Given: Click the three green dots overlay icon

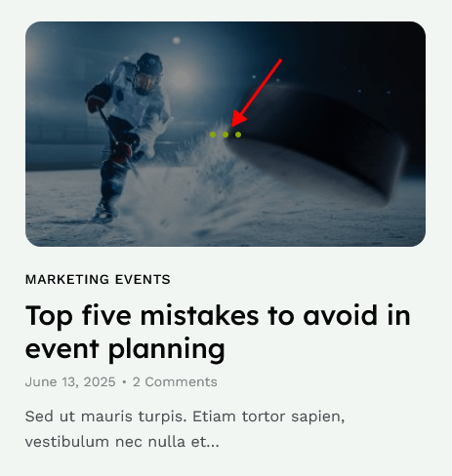Looking at the screenshot, I should [x=226, y=135].
